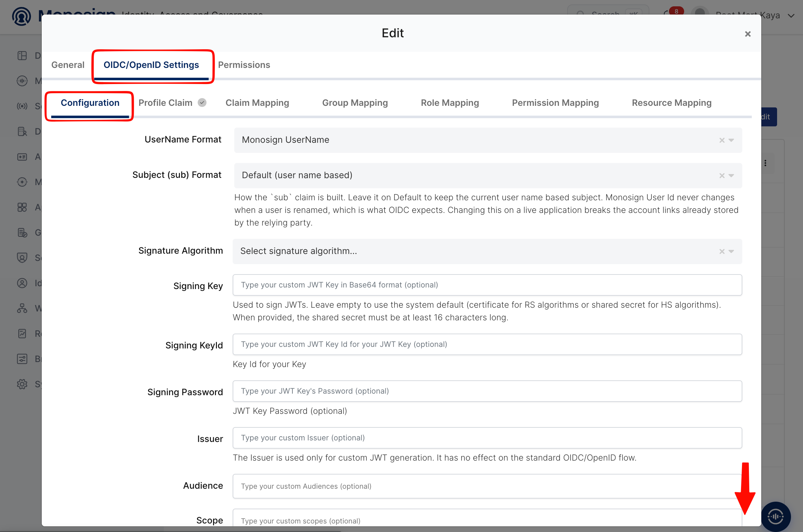Focus the Issuer input field
This screenshot has height=532, width=803.
(487, 438)
